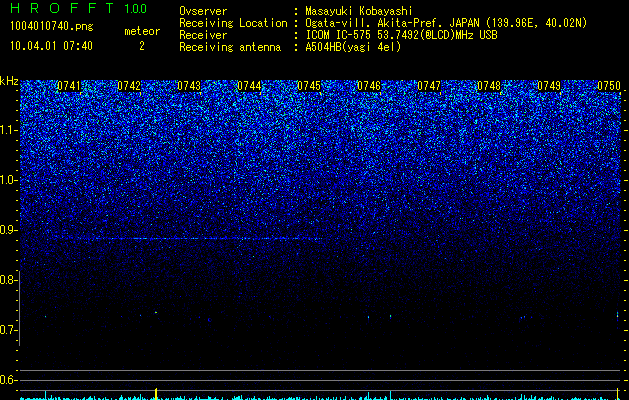Click the 0741 time marker
Viewport: 629px width, 400px height.
coord(69,86)
